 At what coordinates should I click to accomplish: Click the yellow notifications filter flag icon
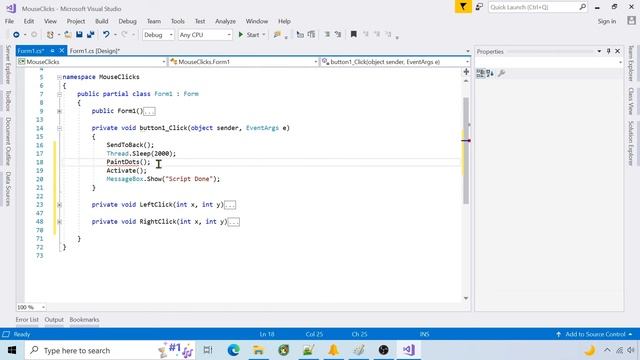click(x=463, y=7)
